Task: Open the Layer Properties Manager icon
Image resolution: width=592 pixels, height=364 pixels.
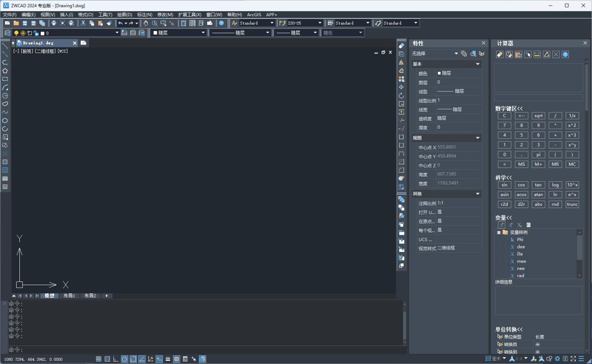Action: click(7, 33)
